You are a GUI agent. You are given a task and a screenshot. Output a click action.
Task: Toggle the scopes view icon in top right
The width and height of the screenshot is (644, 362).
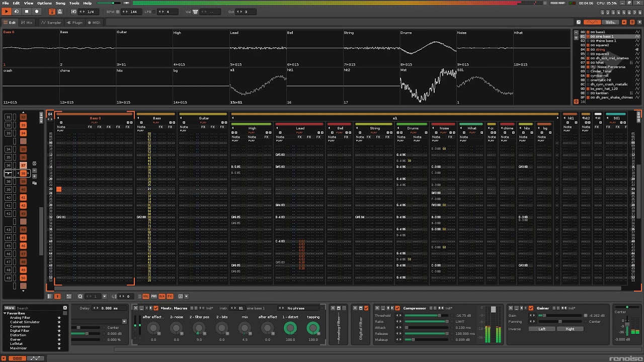point(593,22)
